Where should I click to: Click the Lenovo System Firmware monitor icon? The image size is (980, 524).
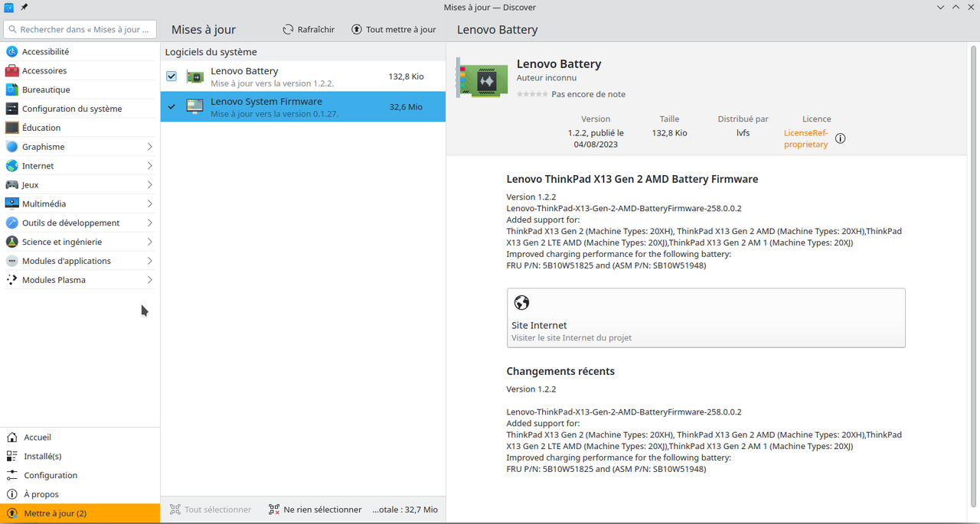tap(195, 107)
